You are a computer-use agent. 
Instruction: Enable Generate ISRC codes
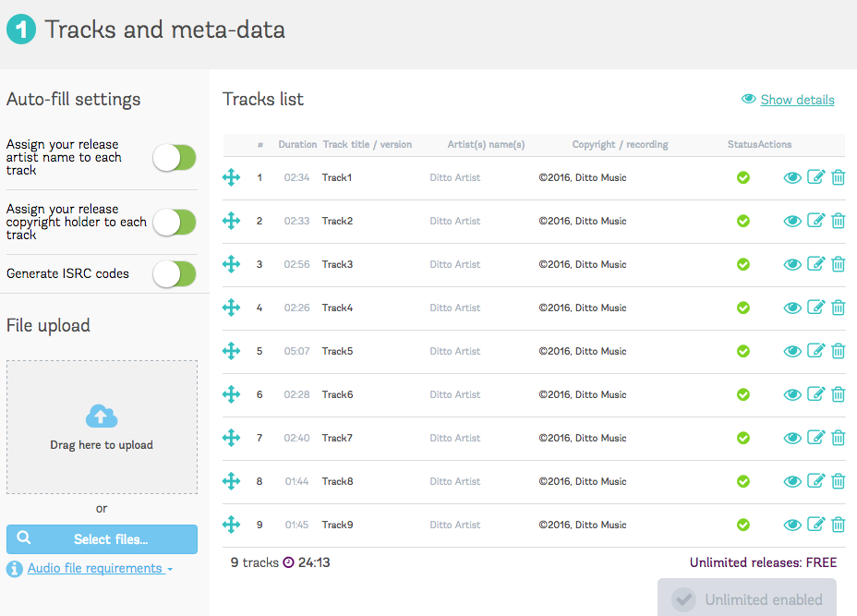point(175,274)
